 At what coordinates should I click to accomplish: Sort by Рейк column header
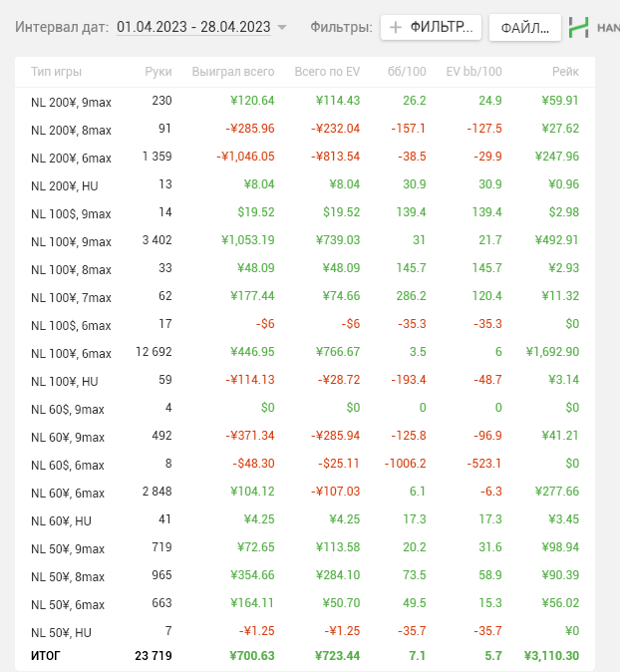(565, 72)
